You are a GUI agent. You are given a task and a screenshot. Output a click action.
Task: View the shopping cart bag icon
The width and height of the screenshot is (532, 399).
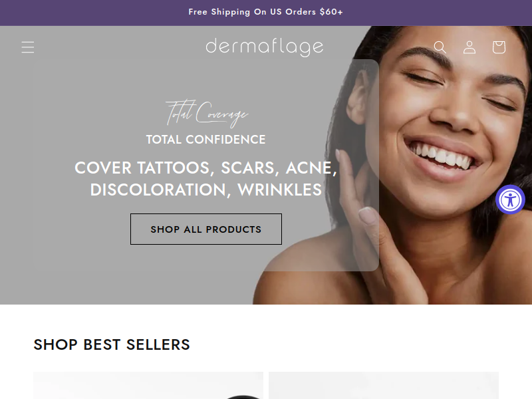click(499, 47)
